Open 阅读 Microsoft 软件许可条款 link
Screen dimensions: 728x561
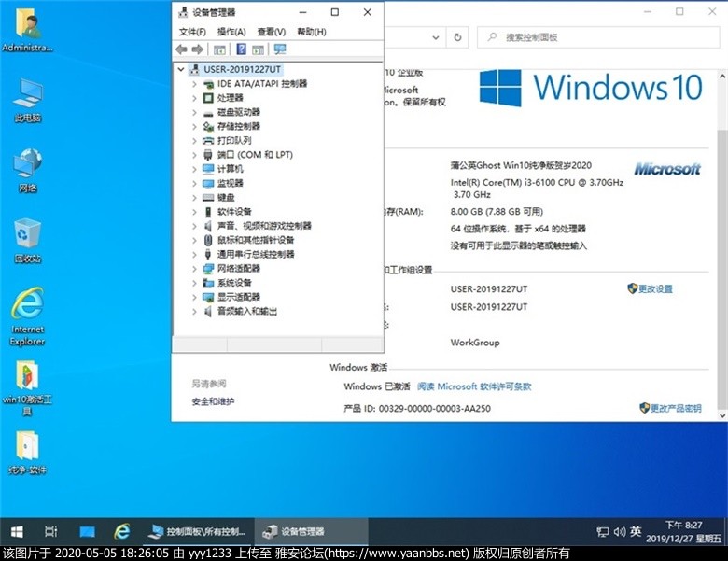coord(474,386)
